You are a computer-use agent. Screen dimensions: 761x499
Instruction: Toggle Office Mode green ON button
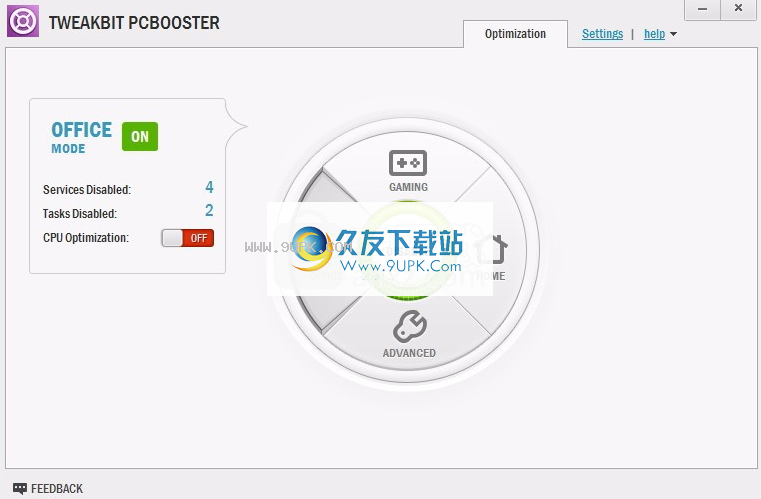(140, 136)
